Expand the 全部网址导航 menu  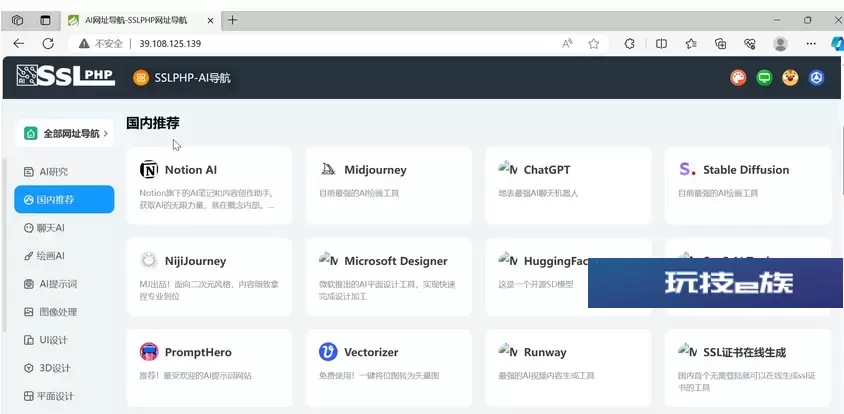pyautogui.click(x=64, y=133)
